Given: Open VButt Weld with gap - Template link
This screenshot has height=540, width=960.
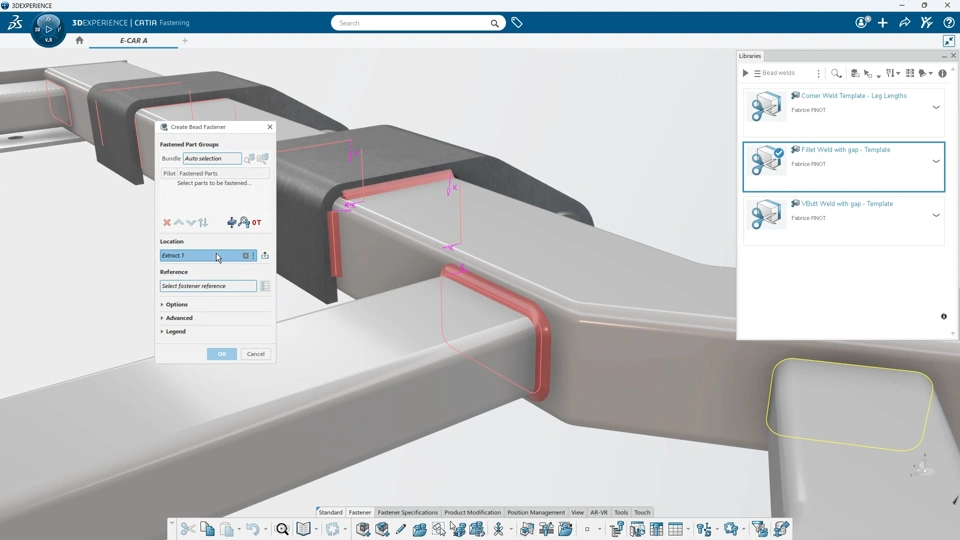Looking at the screenshot, I should point(847,203).
